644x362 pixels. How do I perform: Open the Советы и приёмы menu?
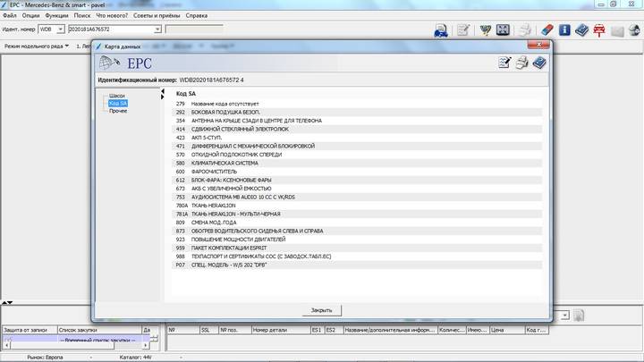coord(157,15)
